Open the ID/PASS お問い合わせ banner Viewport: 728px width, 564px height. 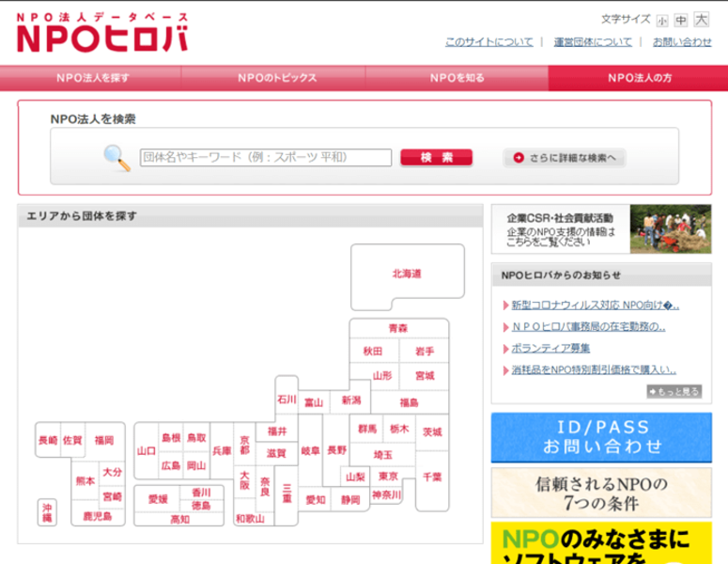(x=600, y=437)
